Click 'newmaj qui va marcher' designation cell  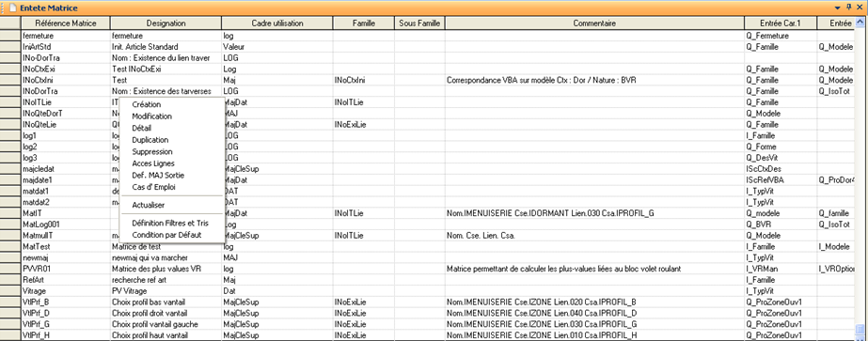(x=166, y=257)
